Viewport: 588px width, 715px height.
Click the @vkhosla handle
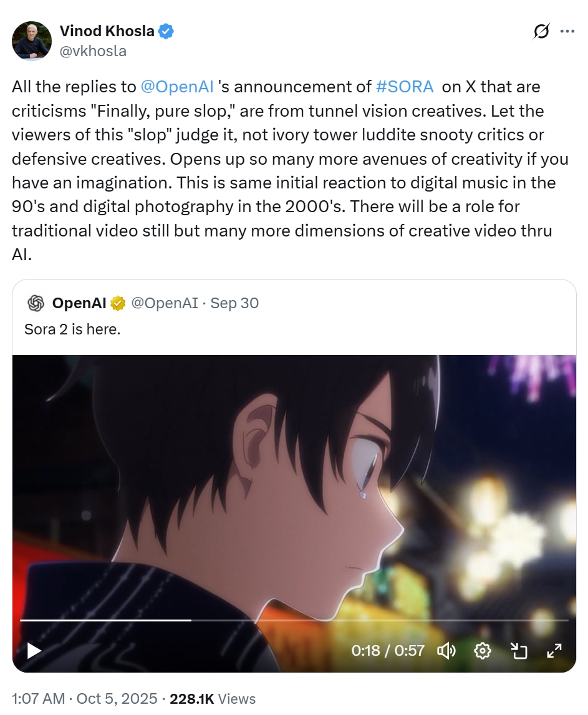coord(93,51)
